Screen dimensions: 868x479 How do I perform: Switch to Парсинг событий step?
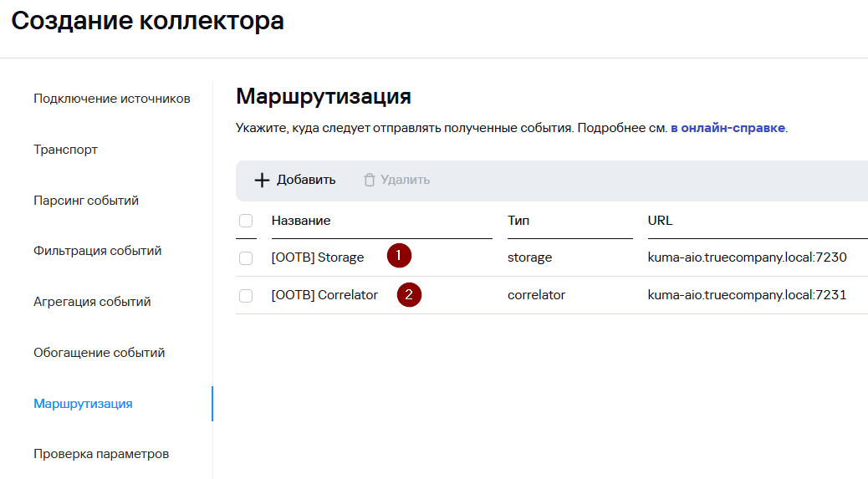tap(86, 201)
